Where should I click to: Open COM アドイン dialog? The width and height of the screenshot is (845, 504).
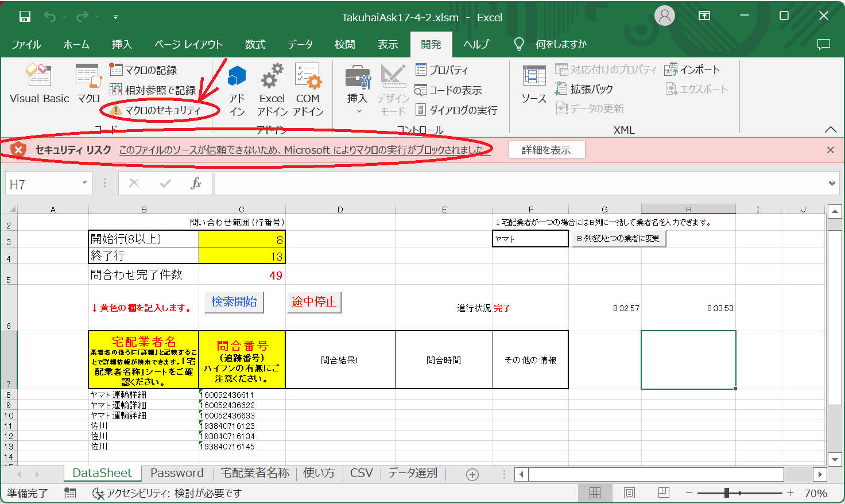pyautogui.click(x=308, y=91)
